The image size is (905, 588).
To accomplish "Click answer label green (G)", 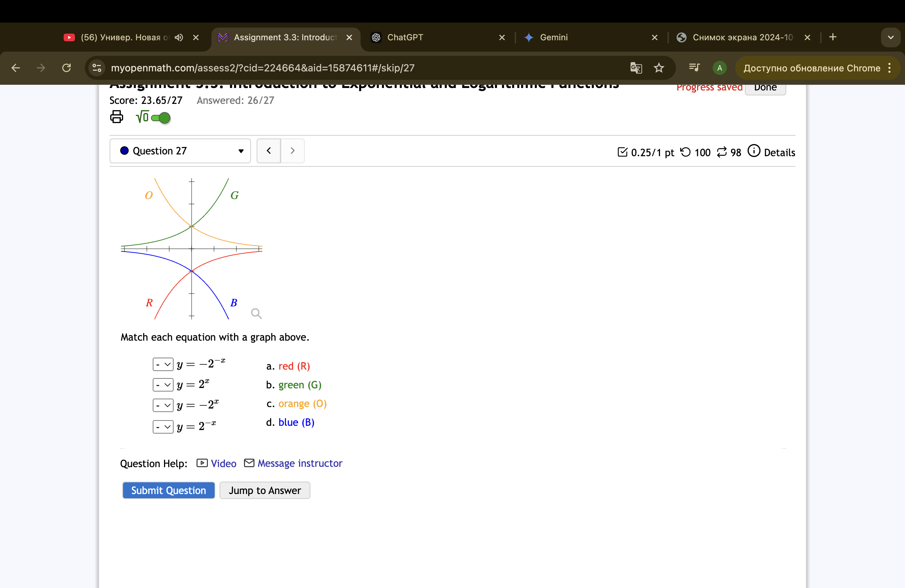I will click(x=300, y=385).
